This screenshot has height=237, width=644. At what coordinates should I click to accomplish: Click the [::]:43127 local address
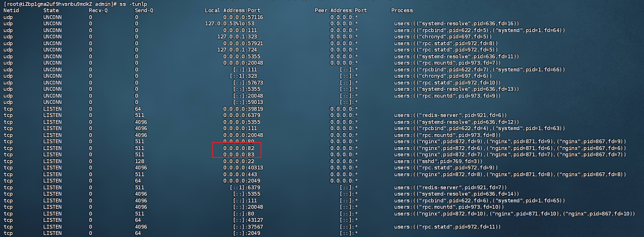(x=248, y=220)
